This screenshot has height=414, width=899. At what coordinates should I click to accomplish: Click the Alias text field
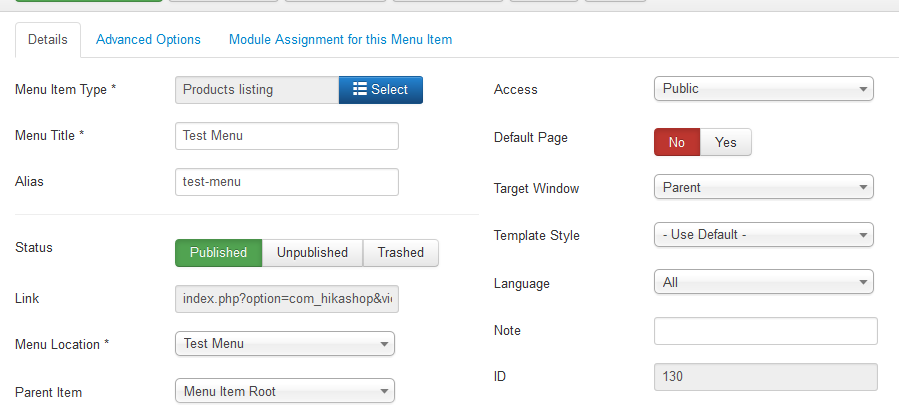click(x=286, y=182)
